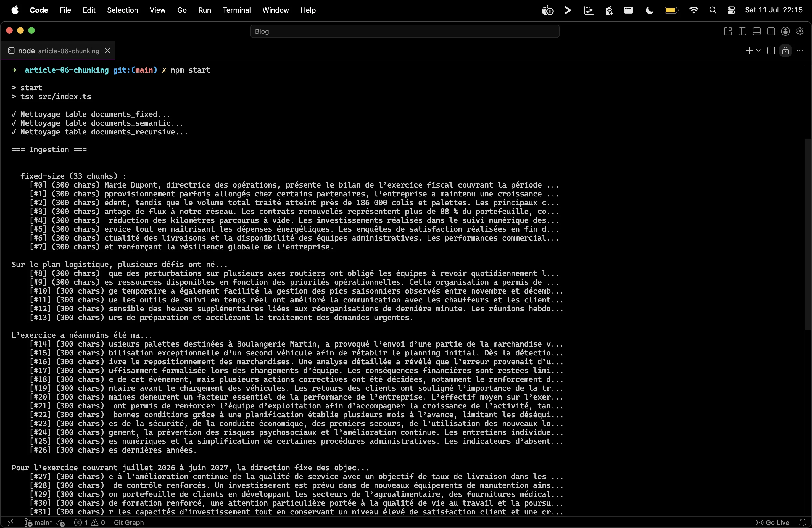Publish changes with the cloud upload icon
Screen dimensions: 812x528
coord(60,522)
